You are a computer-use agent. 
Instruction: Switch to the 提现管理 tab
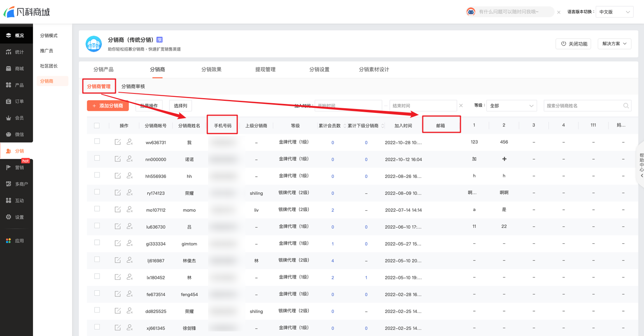pos(265,69)
